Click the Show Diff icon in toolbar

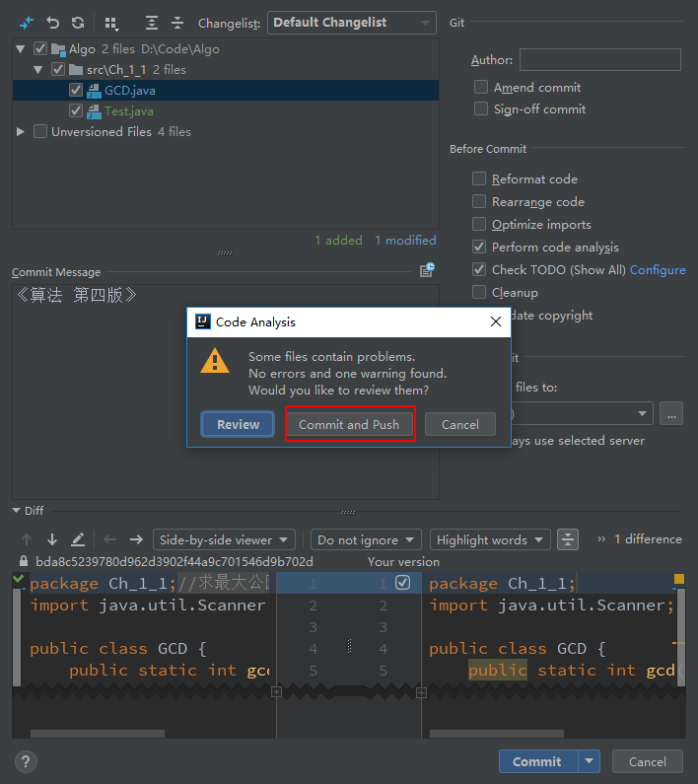pyautogui.click(x=27, y=22)
